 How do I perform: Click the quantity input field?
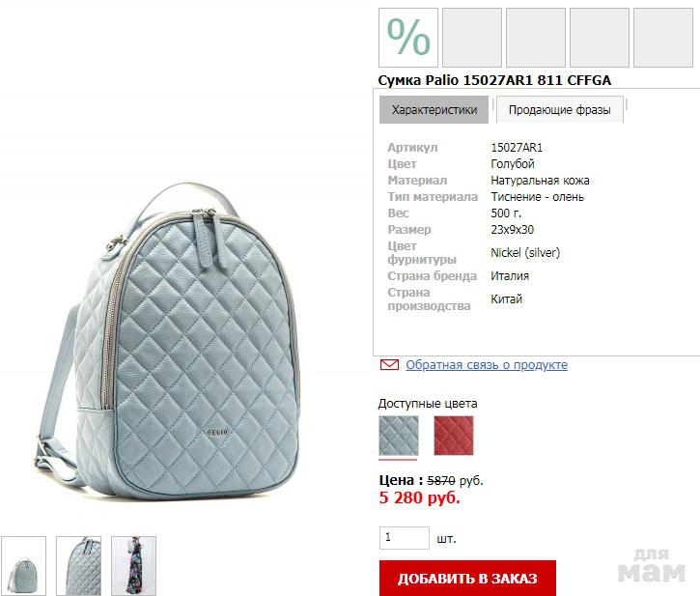404,537
